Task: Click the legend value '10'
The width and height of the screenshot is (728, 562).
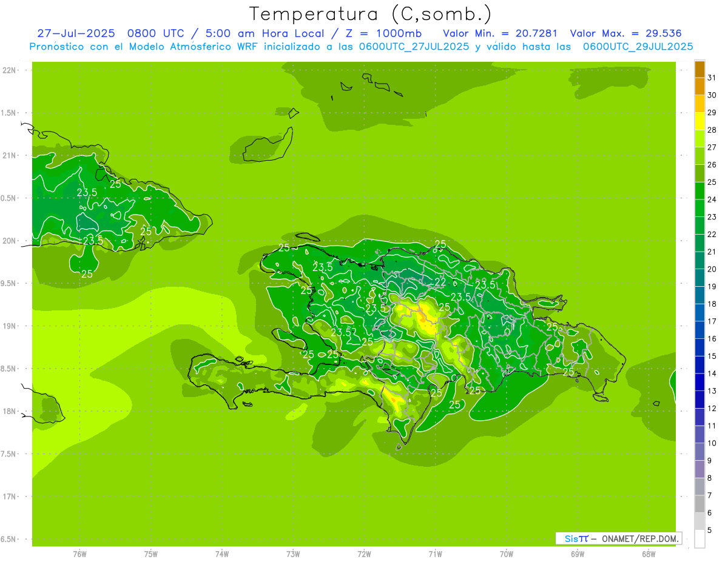Action: pyautogui.click(x=712, y=443)
